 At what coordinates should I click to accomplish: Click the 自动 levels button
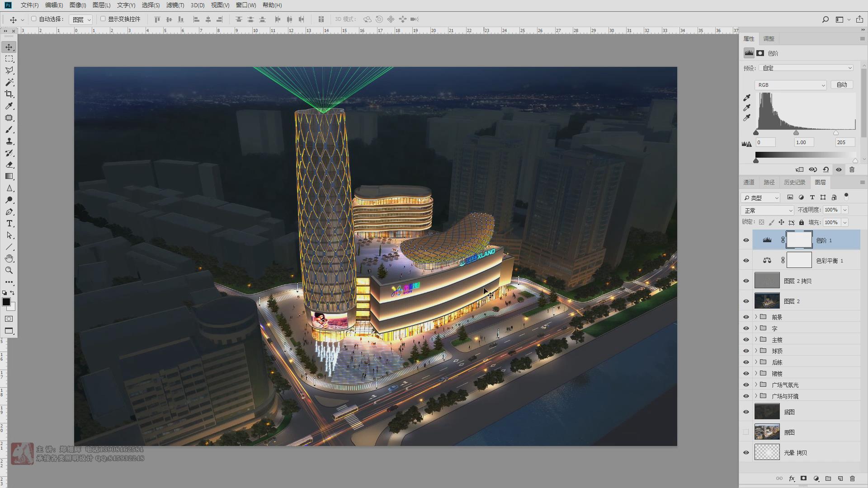tap(841, 85)
